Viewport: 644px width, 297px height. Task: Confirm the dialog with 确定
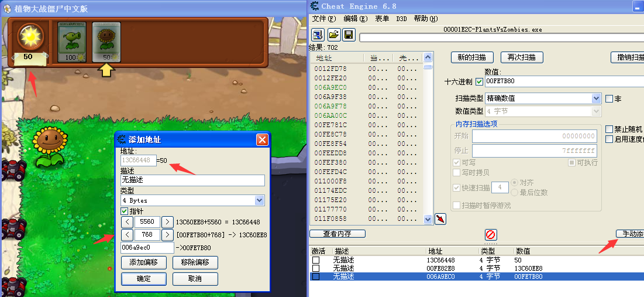point(144,278)
